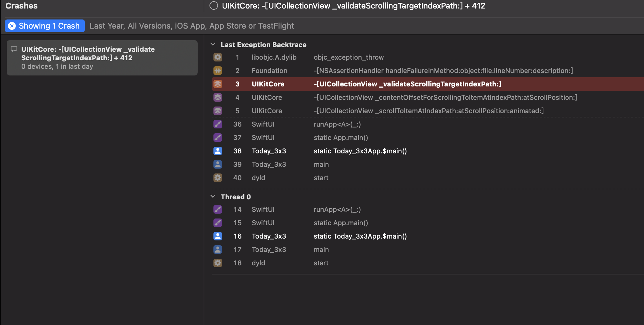Click the feedback bubble icon in crash list

pos(14,49)
